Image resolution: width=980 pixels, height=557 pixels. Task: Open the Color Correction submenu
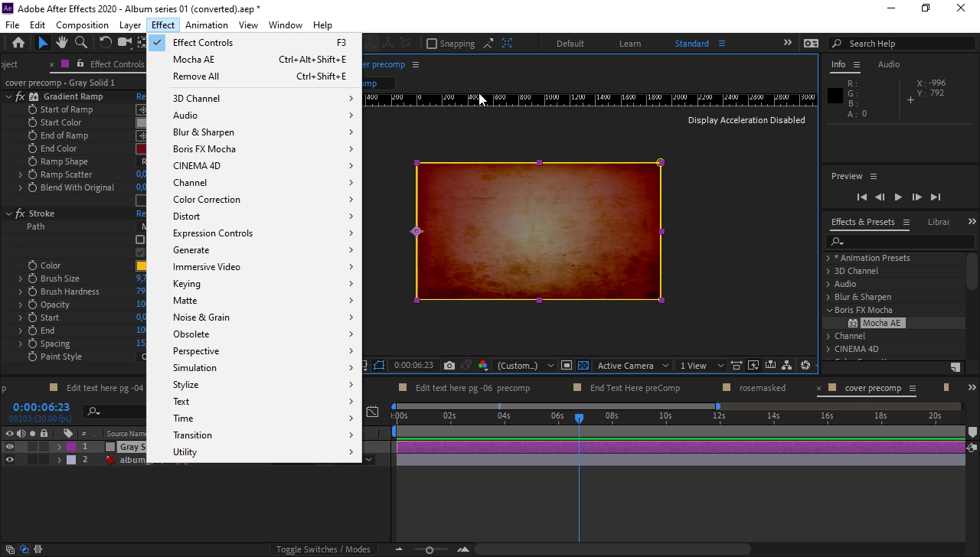click(x=207, y=200)
